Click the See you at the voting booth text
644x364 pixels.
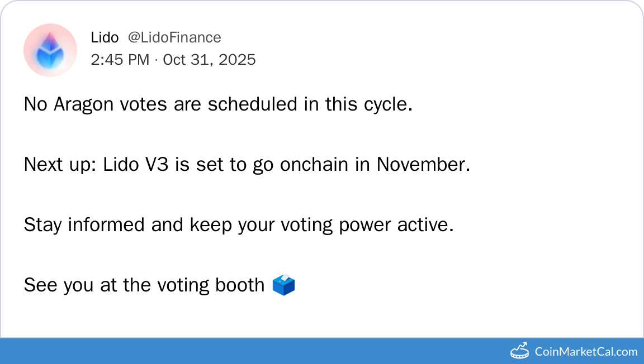[144, 285]
